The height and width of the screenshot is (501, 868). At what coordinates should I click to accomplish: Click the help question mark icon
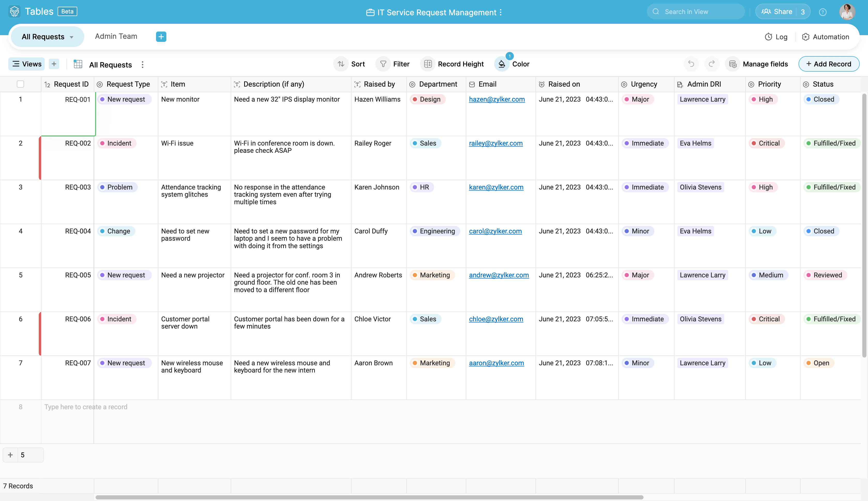pyautogui.click(x=822, y=12)
